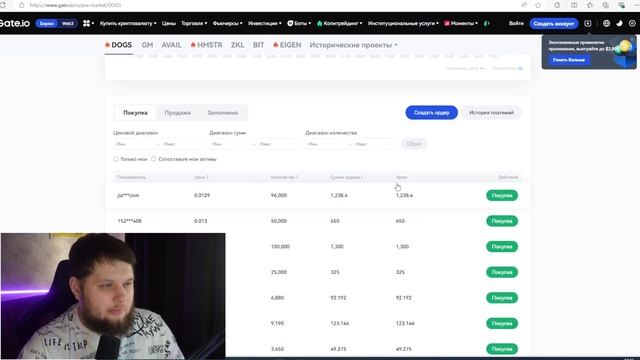Viewport: 640px width, 360px height.
Task: Click the Gate.io logo
Action: point(15,23)
